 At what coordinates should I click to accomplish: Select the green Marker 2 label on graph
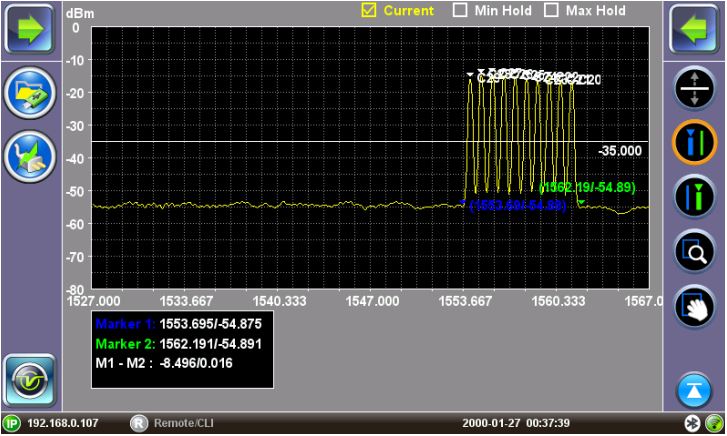coord(587,187)
